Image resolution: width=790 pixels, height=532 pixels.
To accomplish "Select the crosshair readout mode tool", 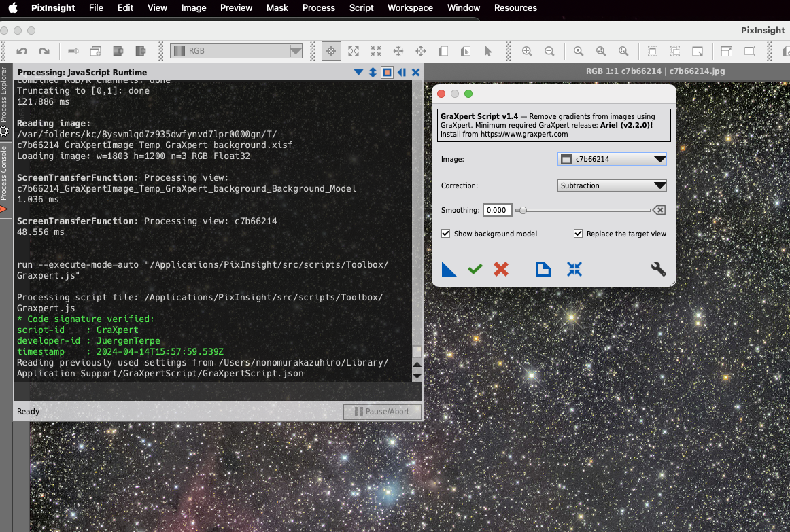I will click(x=331, y=51).
